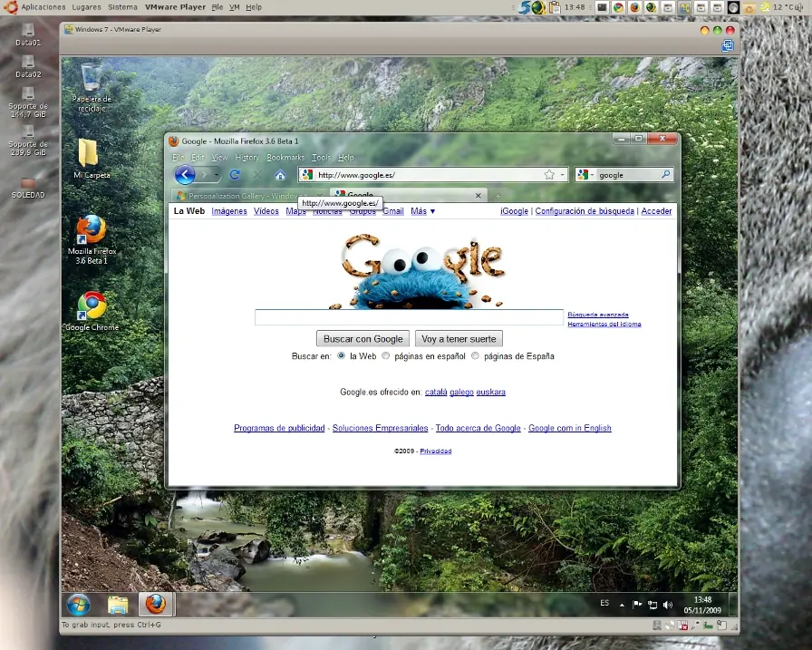Click the Buscar con Google button
The image size is (812, 650).
pyautogui.click(x=362, y=339)
